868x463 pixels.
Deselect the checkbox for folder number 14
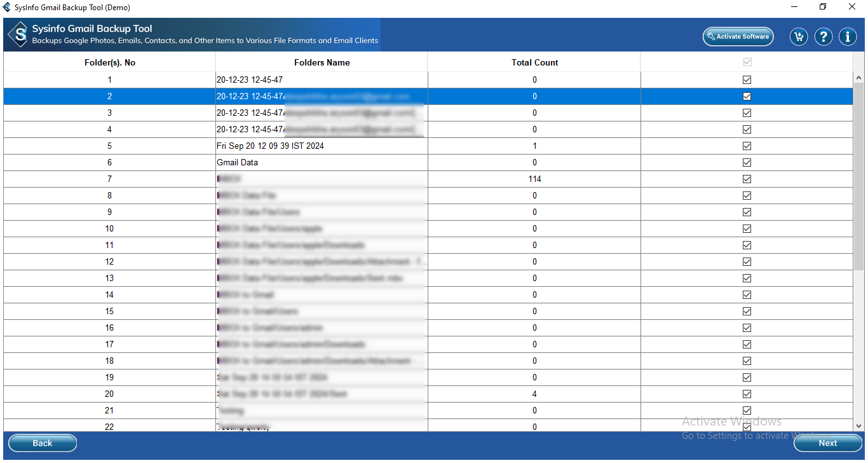(x=747, y=294)
